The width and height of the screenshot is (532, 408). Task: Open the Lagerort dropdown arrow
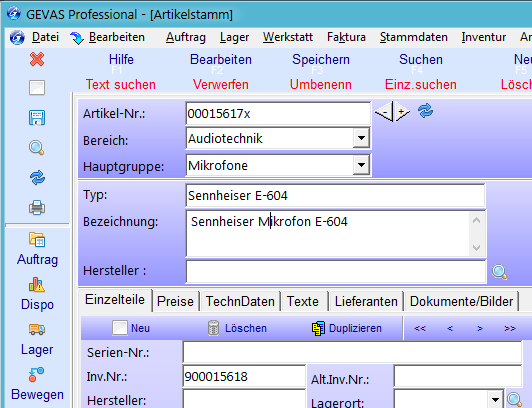tap(495, 400)
